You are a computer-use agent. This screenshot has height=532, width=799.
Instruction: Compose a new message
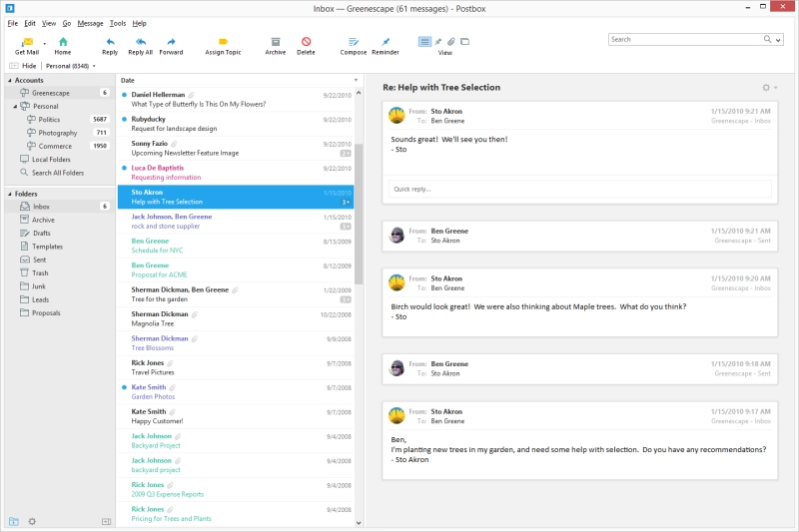(x=354, y=46)
